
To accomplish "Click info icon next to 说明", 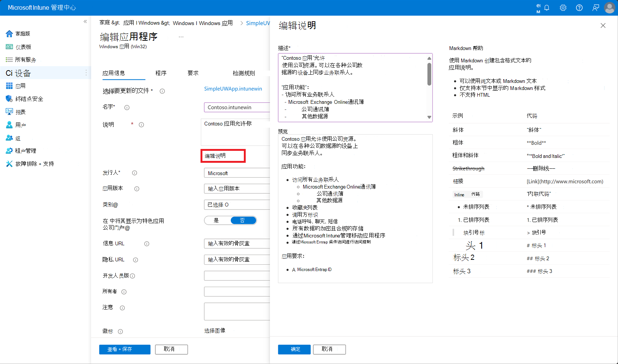I will pos(141,125).
